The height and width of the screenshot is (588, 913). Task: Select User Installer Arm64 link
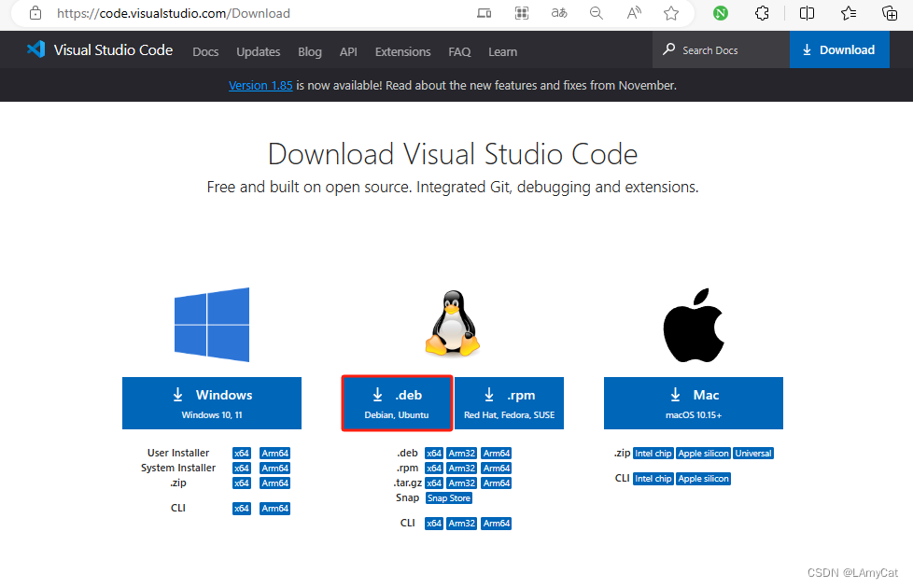point(274,453)
